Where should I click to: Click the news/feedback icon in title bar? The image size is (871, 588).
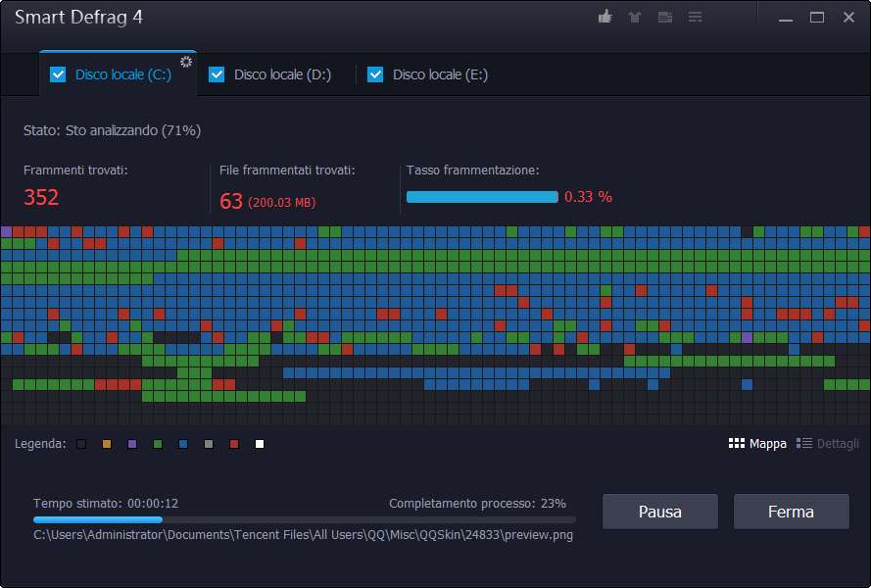[x=665, y=18]
